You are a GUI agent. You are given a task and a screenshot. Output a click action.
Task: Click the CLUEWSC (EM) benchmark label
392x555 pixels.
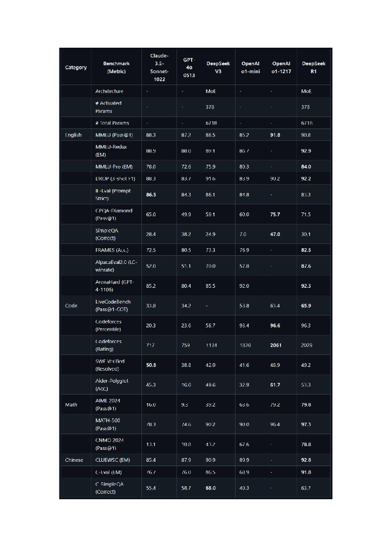(113, 460)
